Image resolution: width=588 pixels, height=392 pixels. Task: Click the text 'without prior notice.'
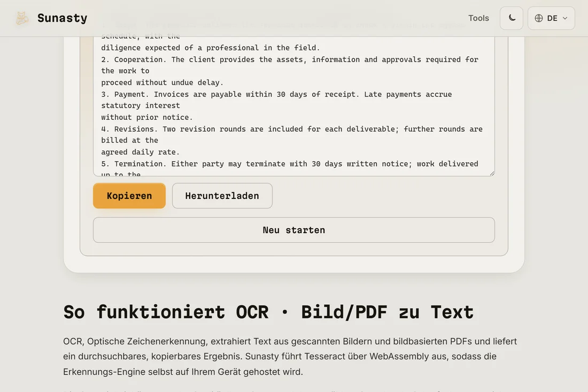[146, 118]
